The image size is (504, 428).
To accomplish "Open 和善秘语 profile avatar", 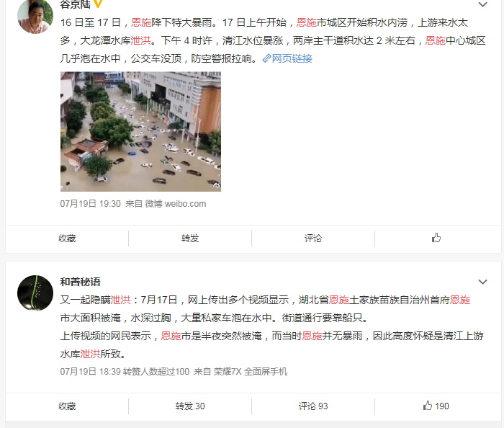I will tap(35, 293).
